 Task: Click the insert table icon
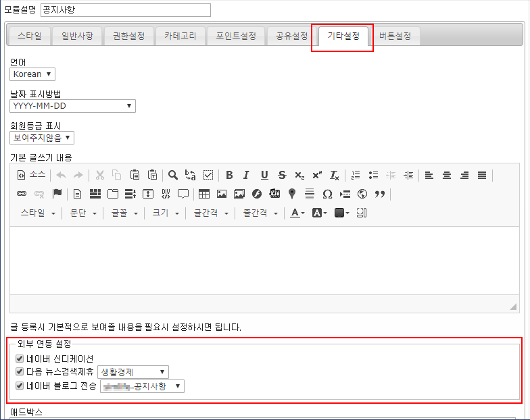204,194
